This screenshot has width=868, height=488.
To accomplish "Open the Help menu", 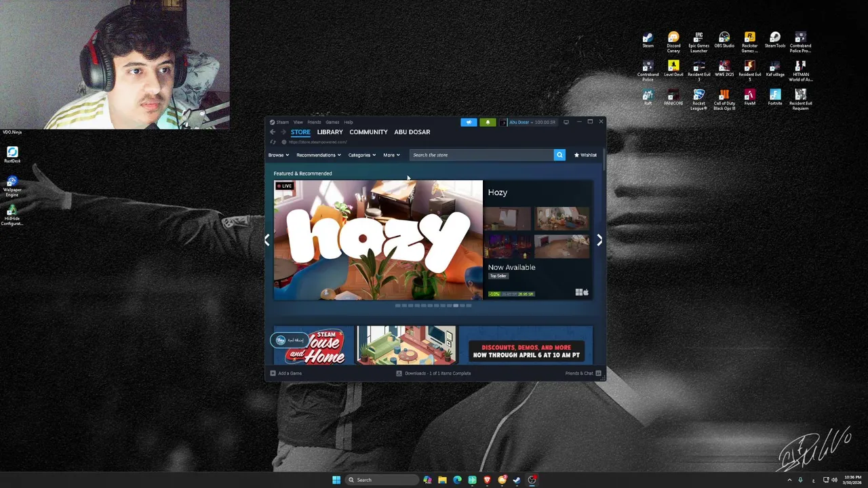I will [x=348, y=122].
